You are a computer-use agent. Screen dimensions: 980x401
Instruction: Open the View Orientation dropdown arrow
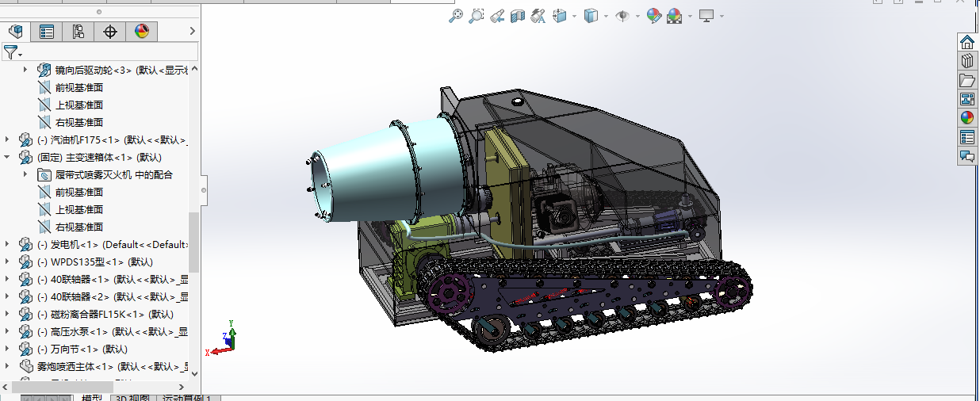573,16
